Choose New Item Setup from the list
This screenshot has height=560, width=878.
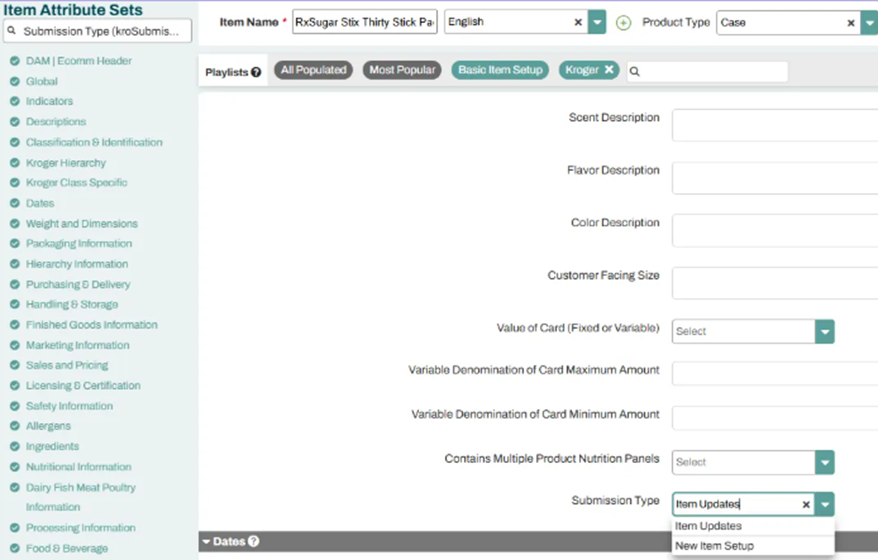coord(714,546)
